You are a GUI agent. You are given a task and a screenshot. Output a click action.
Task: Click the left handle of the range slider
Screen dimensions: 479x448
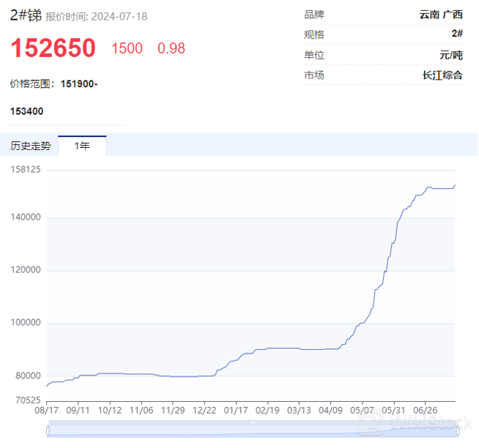(x=48, y=431)
